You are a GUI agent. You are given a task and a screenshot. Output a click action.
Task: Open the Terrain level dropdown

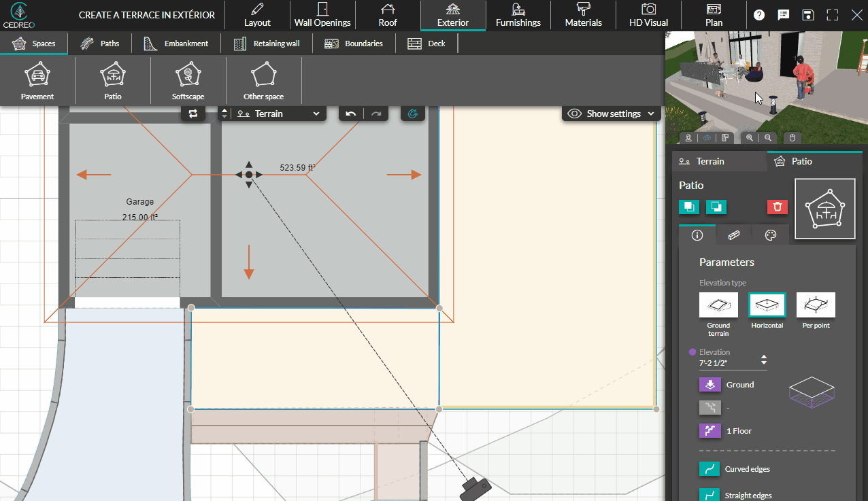coord(276,114)
